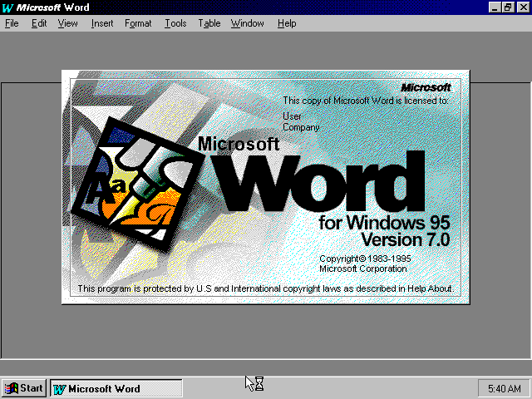The height and width of the screenshot is (399, 532).
Task: Open the Table menu
Action: tap(209, 23)
